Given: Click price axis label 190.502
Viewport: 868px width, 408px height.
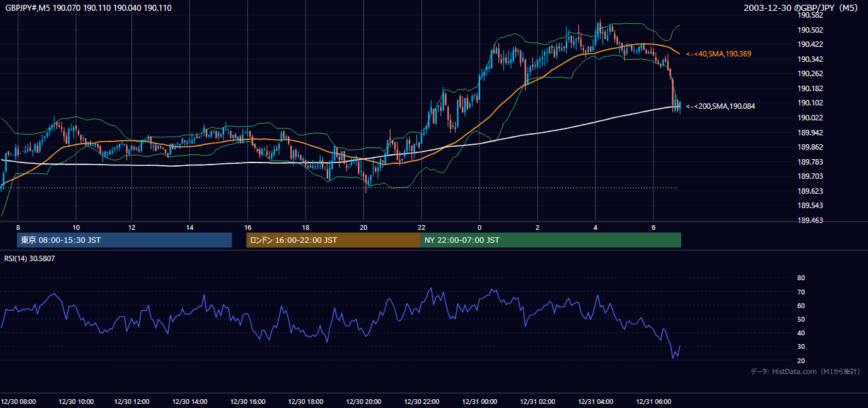Looking at the screenshot, I should [810, 30].
